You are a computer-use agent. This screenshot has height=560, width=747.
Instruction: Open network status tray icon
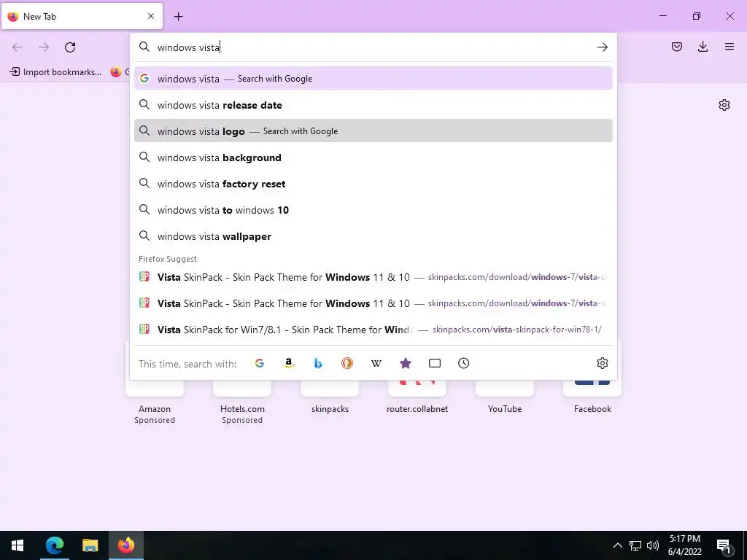[635, 545]
